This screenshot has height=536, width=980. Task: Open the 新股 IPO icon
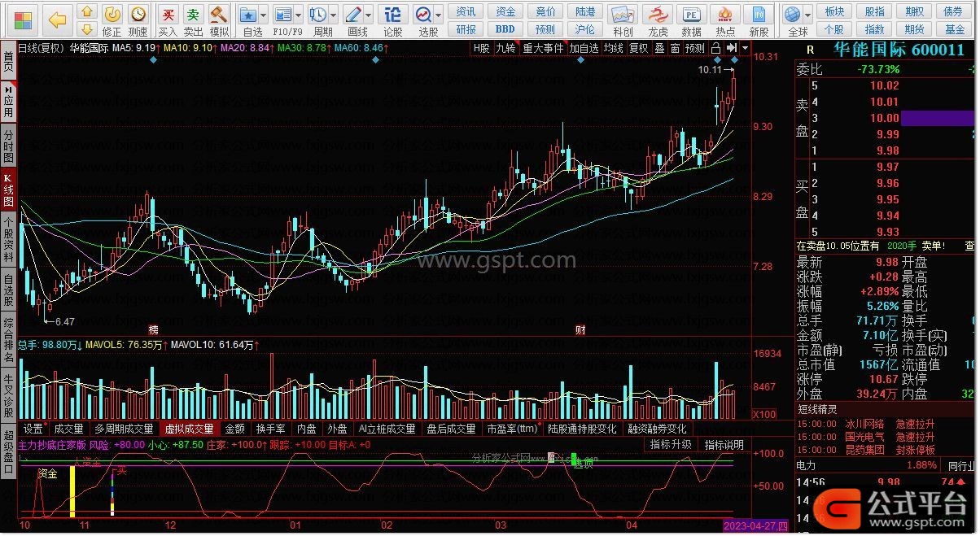pyautogui.click(x=759, y=20)
